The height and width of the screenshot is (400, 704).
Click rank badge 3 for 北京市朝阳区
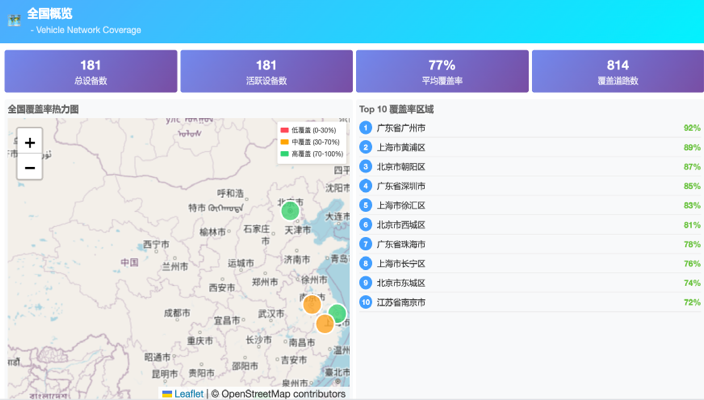pos(365,167)
